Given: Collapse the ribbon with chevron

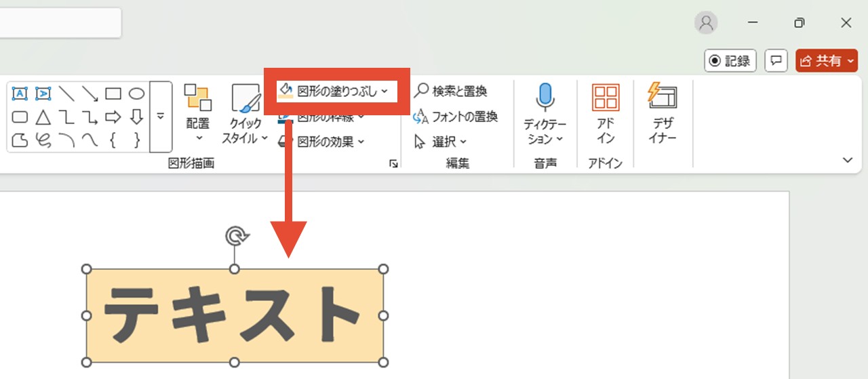Looking at the screenshot, I should tap(847, 160).
